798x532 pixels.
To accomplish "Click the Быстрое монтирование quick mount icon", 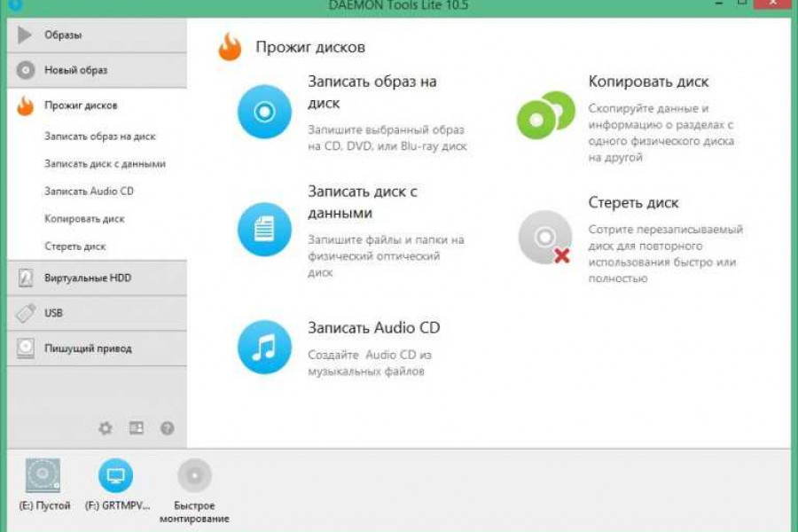I will [x=193, y=477].
